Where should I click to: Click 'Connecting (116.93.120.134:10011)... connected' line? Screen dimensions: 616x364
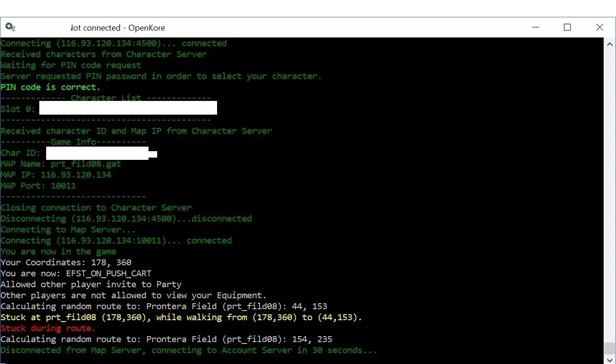tap(116, 241)
